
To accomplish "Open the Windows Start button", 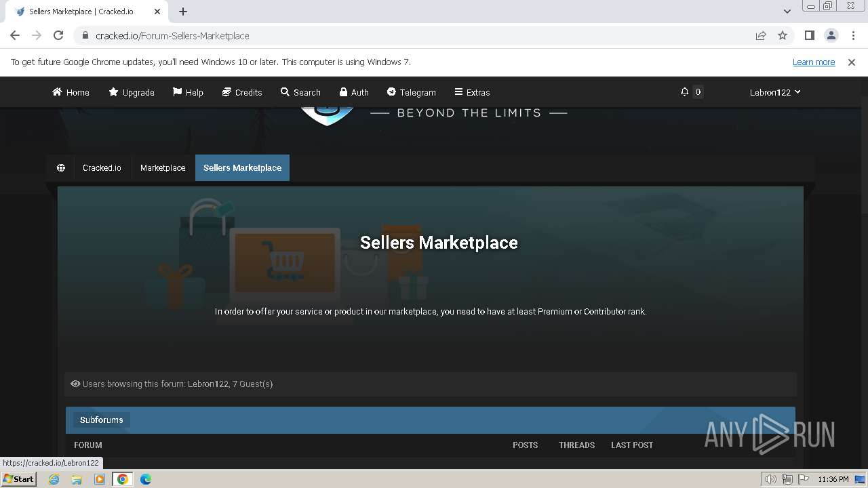I will tap(19, 479).
